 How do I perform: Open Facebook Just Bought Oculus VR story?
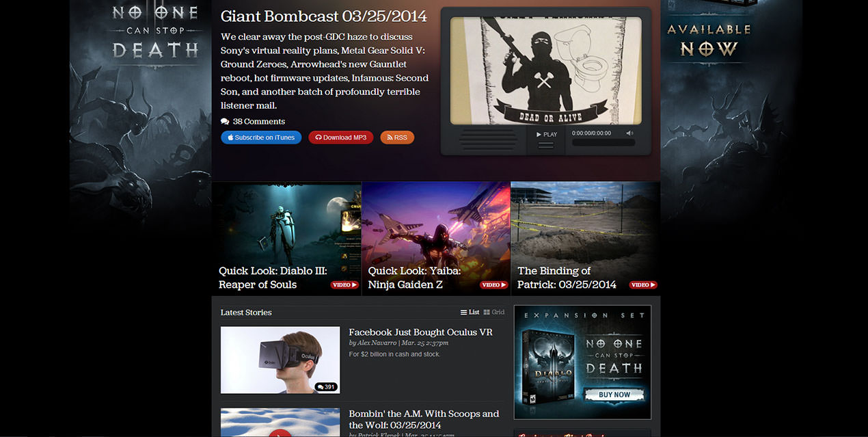click(421, 332)
